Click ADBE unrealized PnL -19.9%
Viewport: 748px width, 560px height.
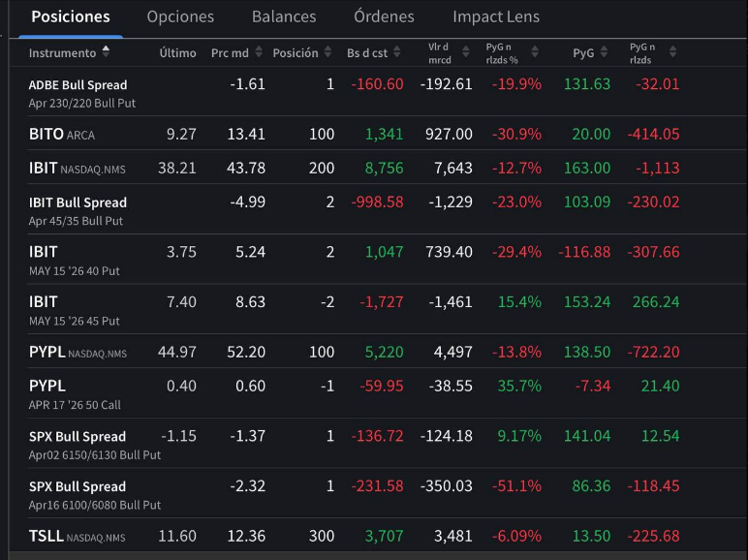516,84
